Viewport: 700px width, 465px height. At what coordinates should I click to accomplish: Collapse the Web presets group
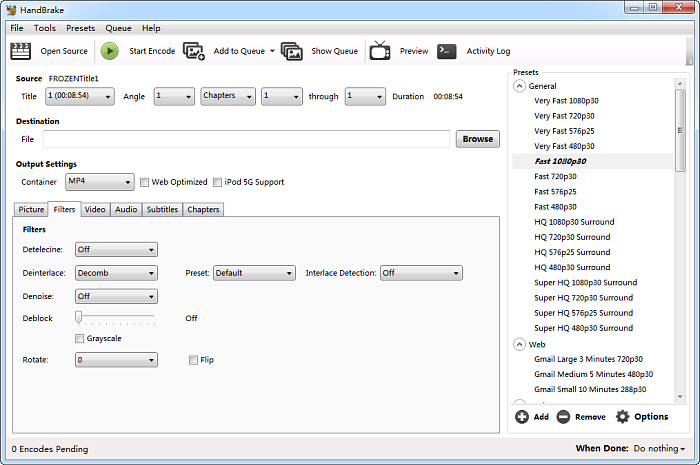[x=519, y=344]
